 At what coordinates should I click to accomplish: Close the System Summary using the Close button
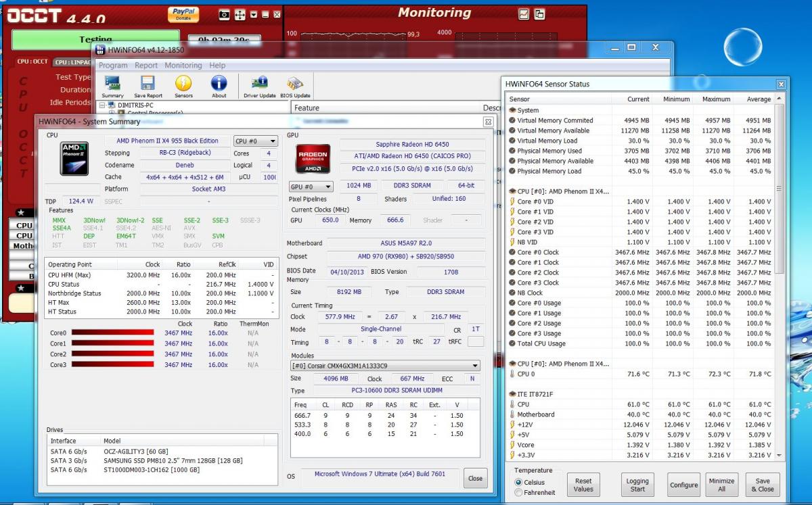(476, 478)
